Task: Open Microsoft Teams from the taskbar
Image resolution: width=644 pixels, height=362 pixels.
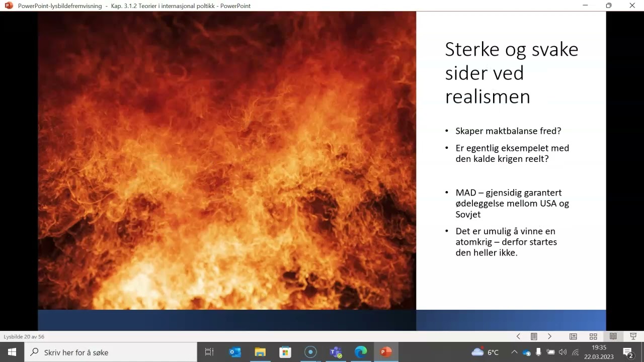Action: click(336, 352)
